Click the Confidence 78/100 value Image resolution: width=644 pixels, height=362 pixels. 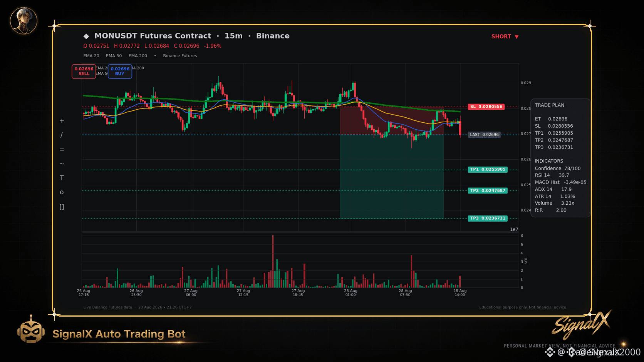[x=572, y=168]
